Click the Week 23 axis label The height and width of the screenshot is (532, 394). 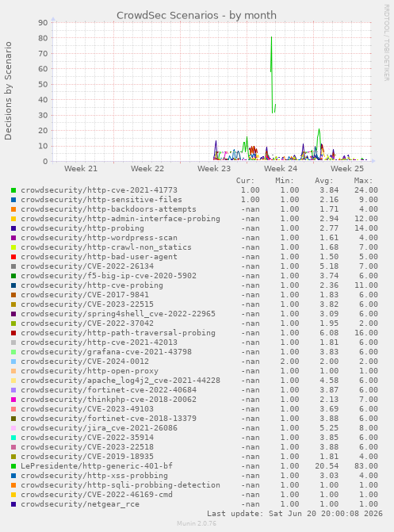click(x=214, y=169)
